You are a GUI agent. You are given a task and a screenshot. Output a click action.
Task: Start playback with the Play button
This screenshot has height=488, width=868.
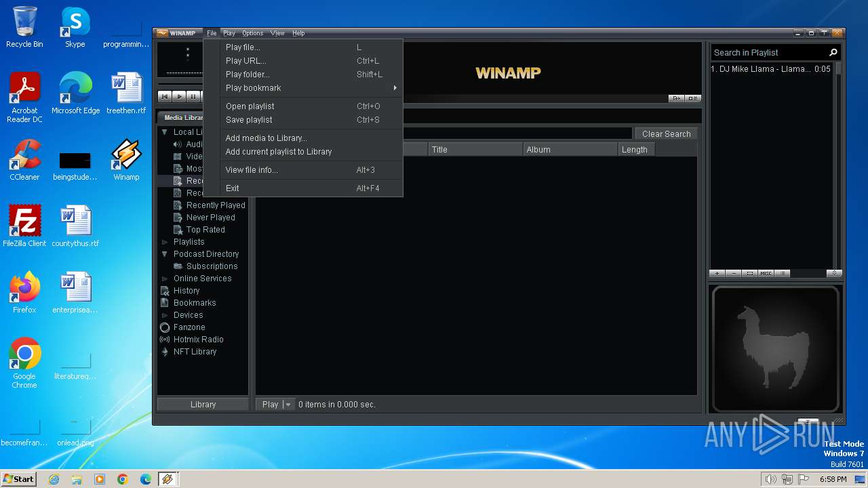(178, 97)
